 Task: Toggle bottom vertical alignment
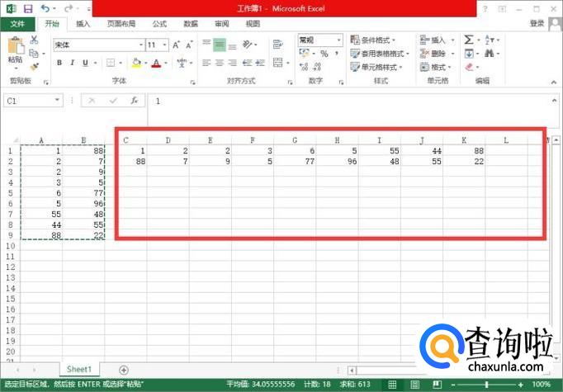click(233, 45)
